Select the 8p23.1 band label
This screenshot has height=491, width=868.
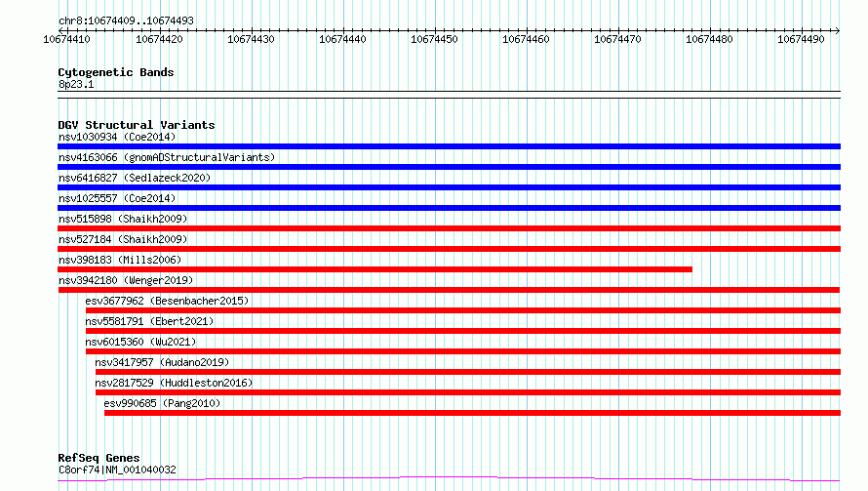pyautogui.click(x=76, y=84)
